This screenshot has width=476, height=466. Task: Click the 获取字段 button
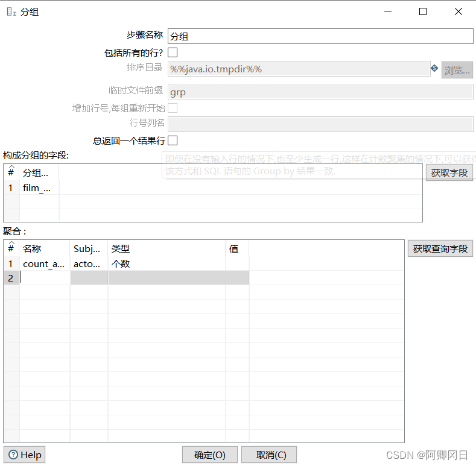pos(449,172)
